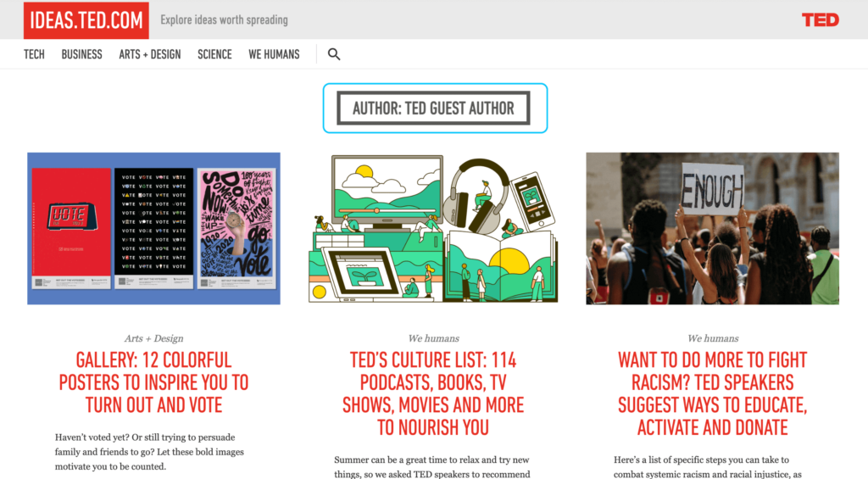Screen dimensions: 868x479
Task: Open the Science navigation section
Action: [214, 54]
